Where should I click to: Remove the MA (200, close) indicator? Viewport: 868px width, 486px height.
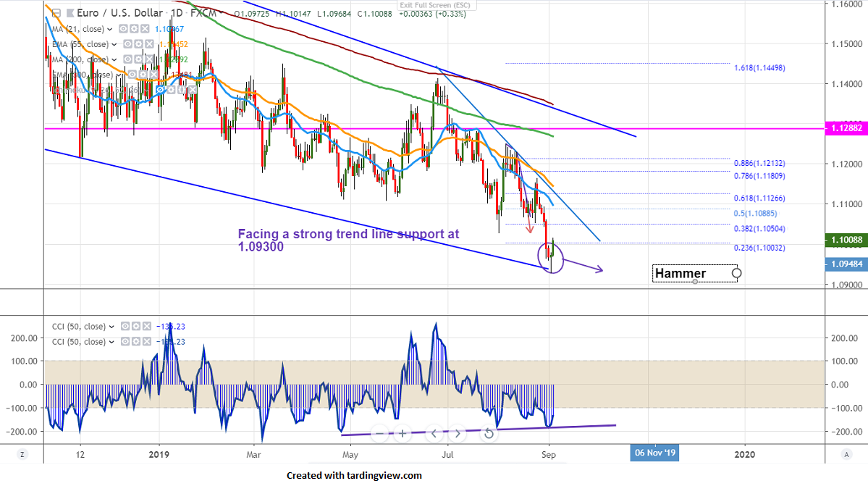[x=149, y=59]
